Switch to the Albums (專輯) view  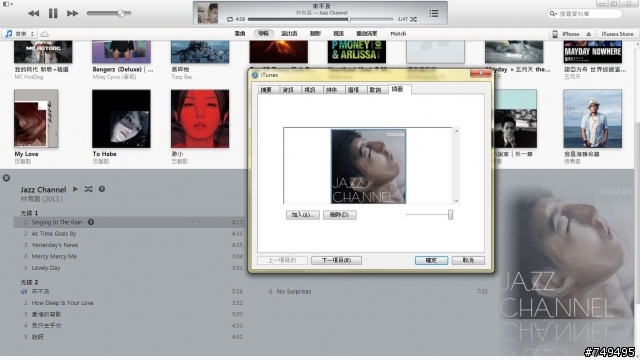(263, 33)
